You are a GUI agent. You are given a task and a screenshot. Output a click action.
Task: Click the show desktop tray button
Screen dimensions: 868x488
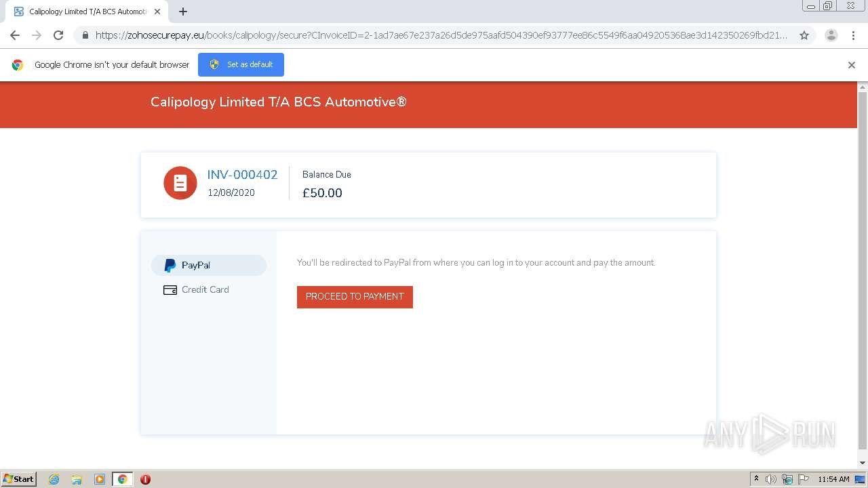pos(860,479)
